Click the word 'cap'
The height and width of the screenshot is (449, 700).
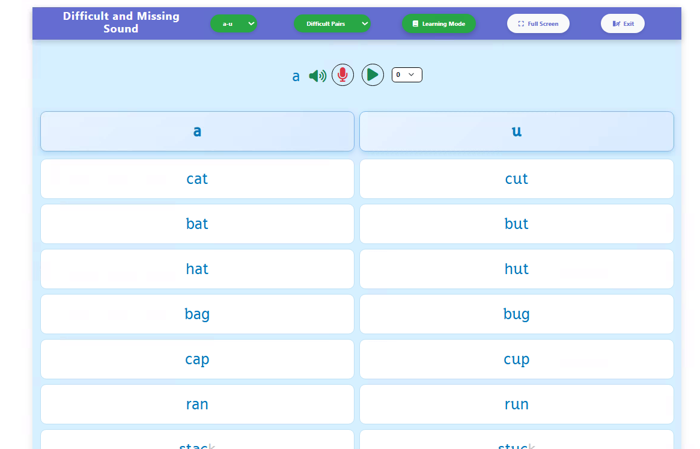[x=197, y=359]
